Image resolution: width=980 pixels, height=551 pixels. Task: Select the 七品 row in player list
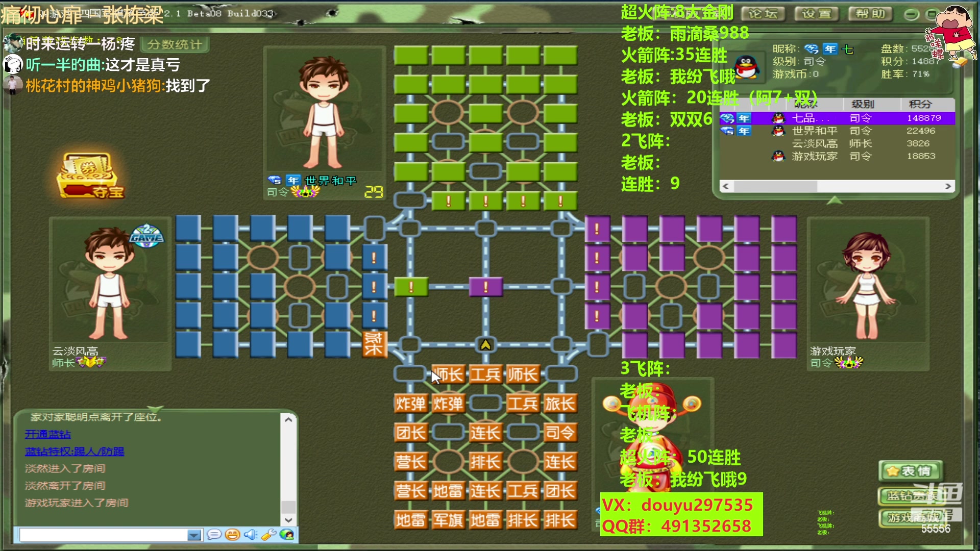[x=837, y=118]
